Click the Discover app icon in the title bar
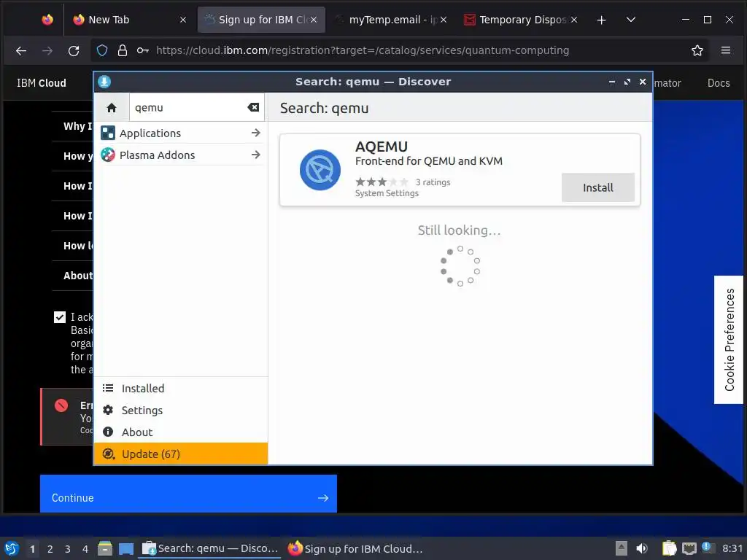The height and width of the screenshot is (560, 747). [104, 82]
